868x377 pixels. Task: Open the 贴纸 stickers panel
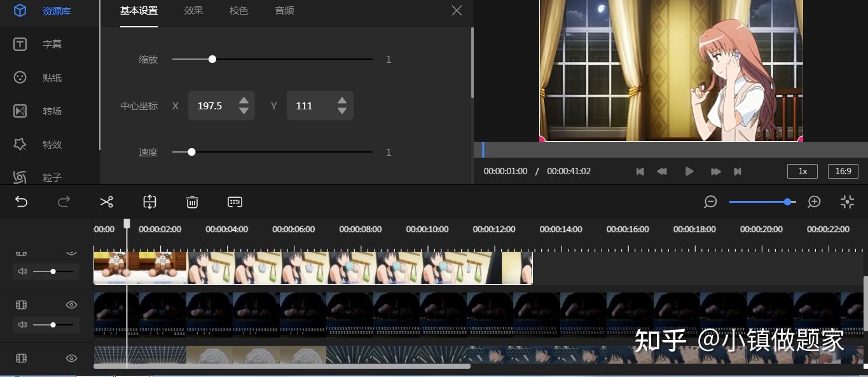coord(38,78)
